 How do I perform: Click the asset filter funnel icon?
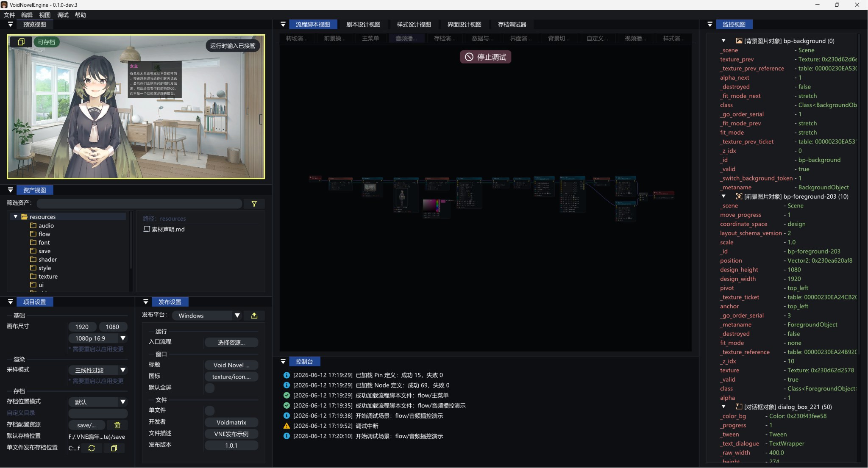[x=254, y=204]
